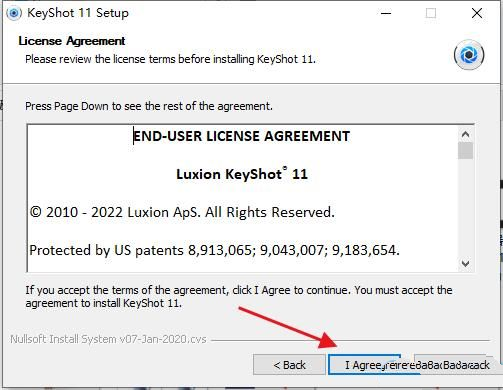
Task: Click the license scrollbar's up arrow
Action: [x=465, y=134]
